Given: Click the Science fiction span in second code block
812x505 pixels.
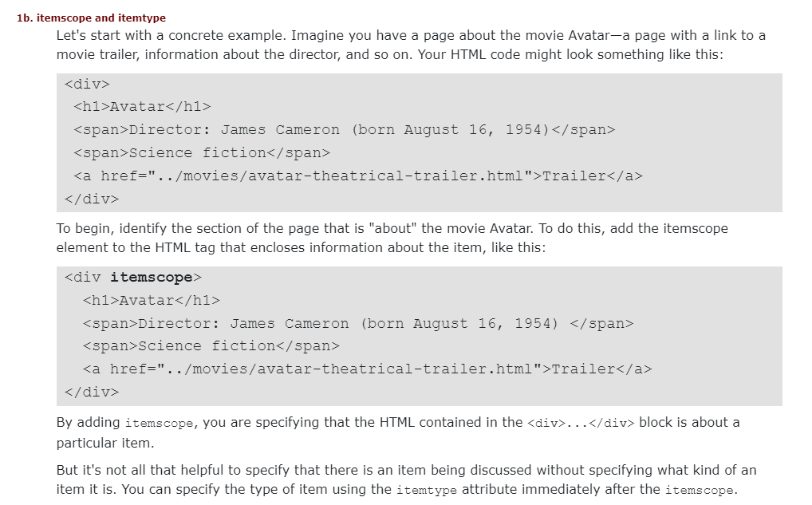Looking at the screenshot, I should (211, 345).
